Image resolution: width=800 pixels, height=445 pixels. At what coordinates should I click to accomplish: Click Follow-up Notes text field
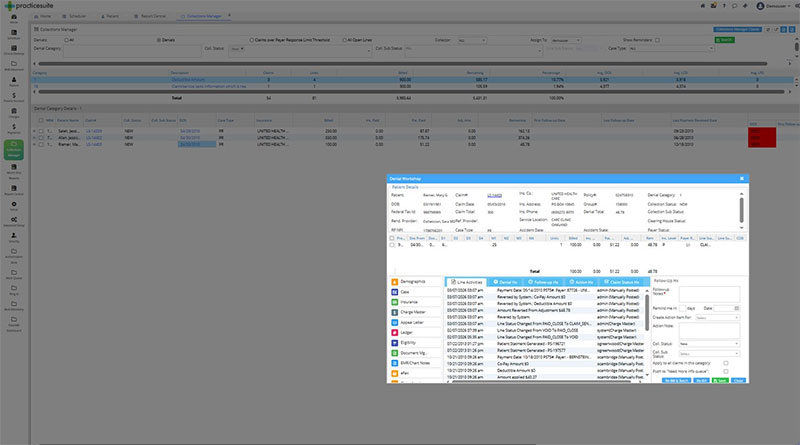click(x=709, y=294)
